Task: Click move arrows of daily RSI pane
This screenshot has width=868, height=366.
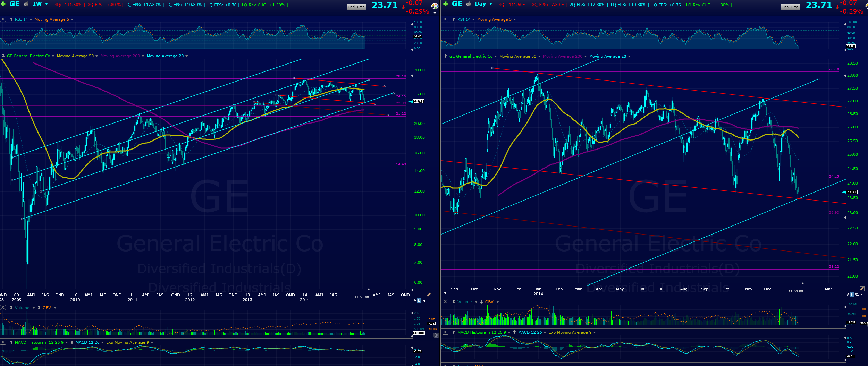Action: 454,19
